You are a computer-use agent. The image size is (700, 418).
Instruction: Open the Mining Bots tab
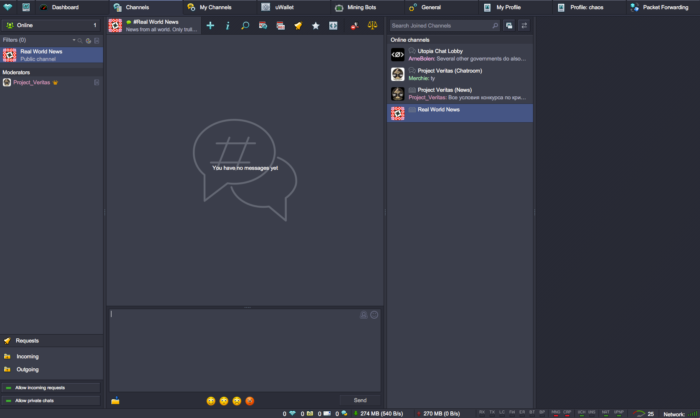360,7
